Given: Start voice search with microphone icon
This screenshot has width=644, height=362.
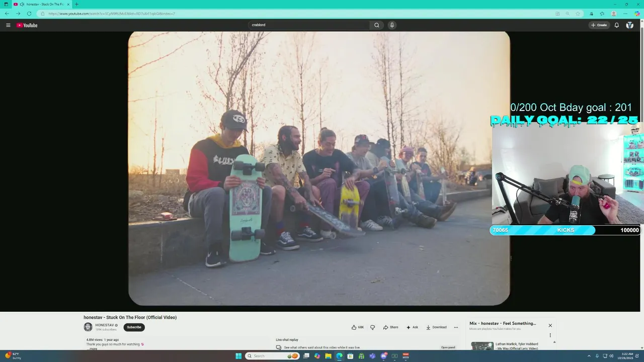Looking at the screenshot, I should (392, 25).
